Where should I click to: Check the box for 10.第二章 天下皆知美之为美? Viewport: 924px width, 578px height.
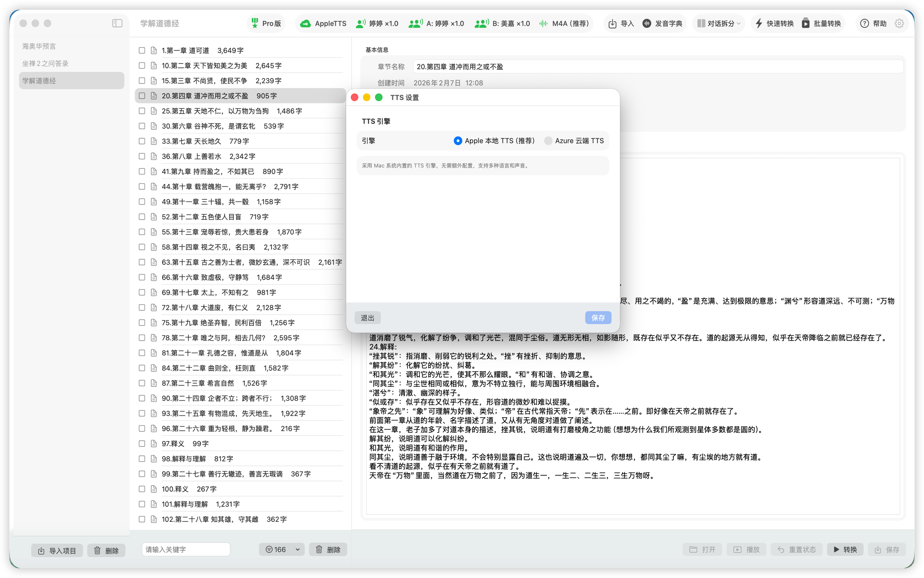(142, 66)
